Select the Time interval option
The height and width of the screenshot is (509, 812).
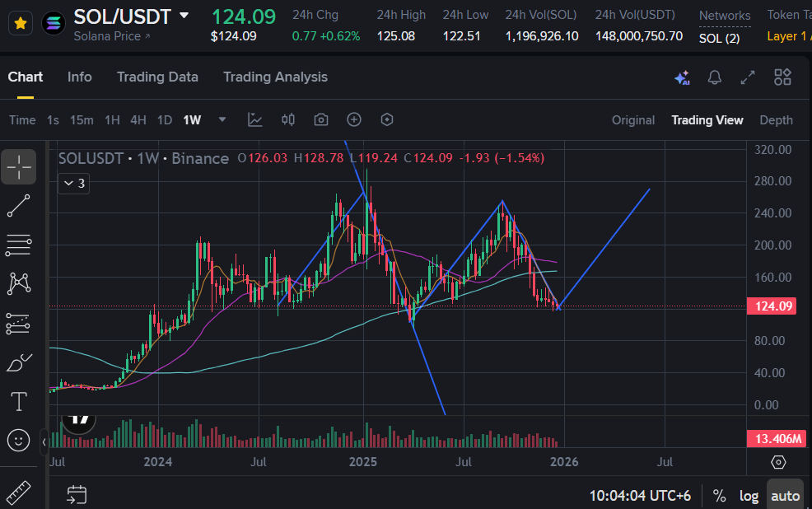coord(22,120)
